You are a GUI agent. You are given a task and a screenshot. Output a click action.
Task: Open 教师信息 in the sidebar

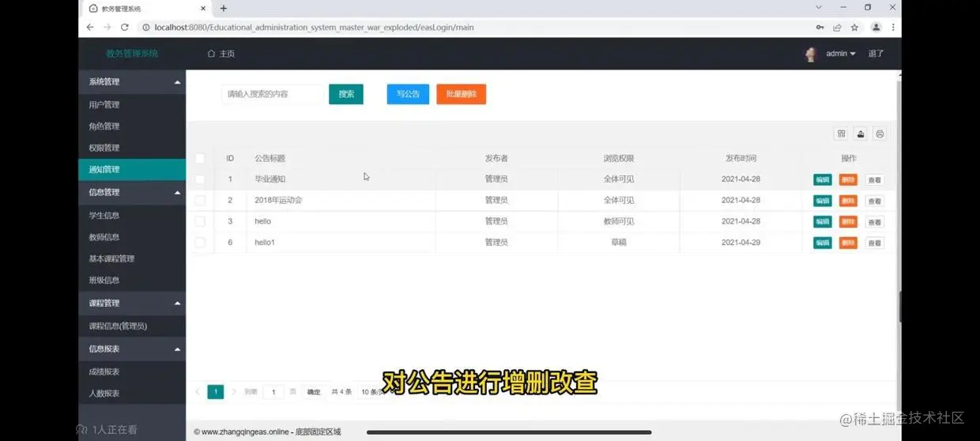point(132,237)
